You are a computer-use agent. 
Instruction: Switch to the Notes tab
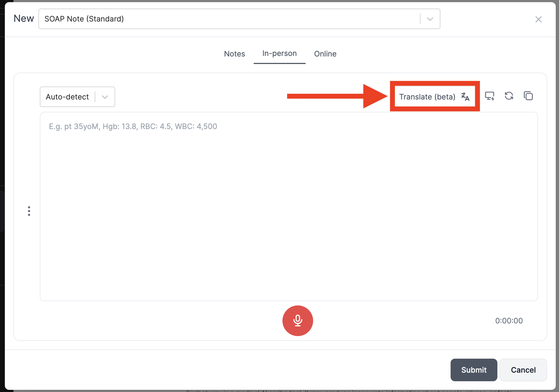234,54
